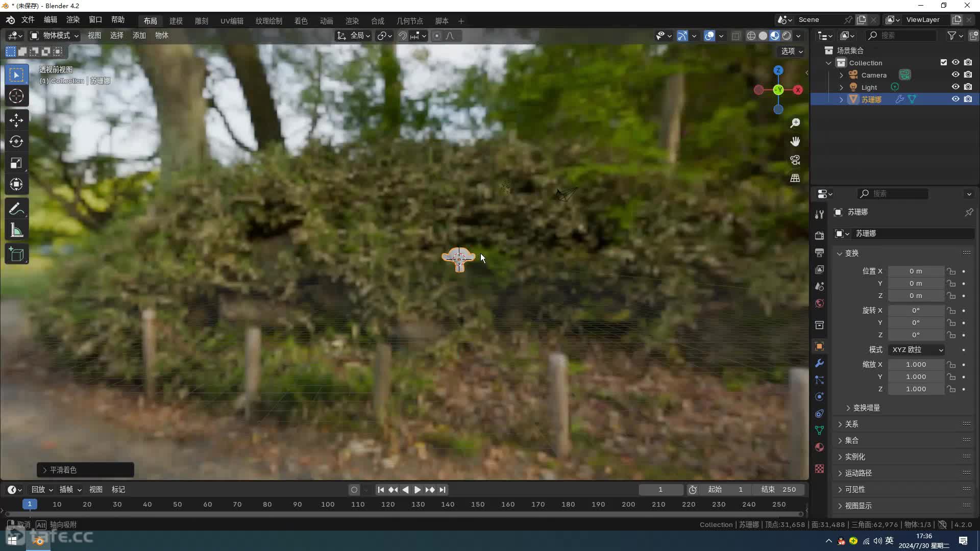Open the Modifiers wrench properties tab

[819, 363]
